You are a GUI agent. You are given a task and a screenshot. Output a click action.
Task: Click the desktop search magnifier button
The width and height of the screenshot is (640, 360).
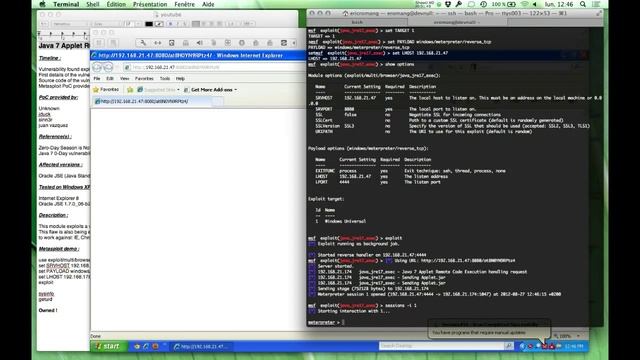509,346
